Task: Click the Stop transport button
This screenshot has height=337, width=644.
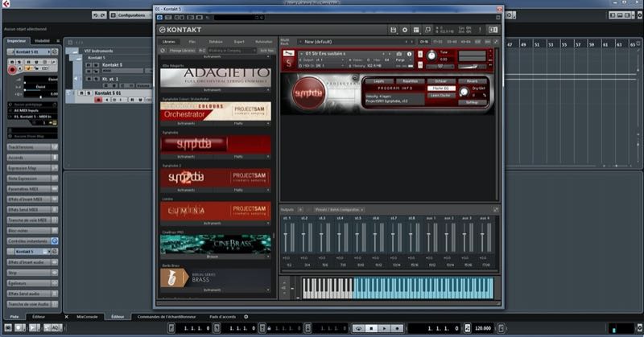Action: [x=371, y=328]
